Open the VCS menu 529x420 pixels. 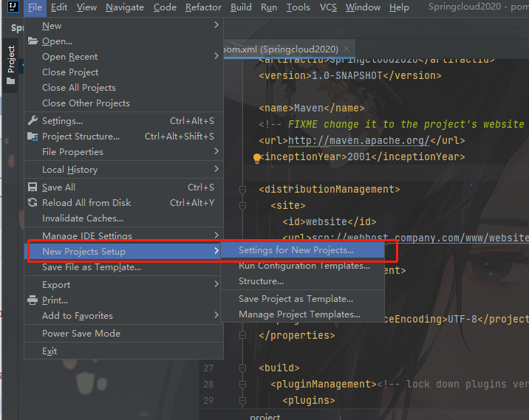pyautogui.click(x=328, y=7)
